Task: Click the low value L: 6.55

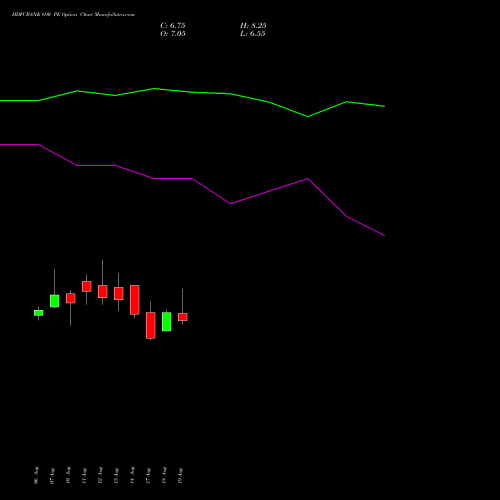Action: click(253, 34)
